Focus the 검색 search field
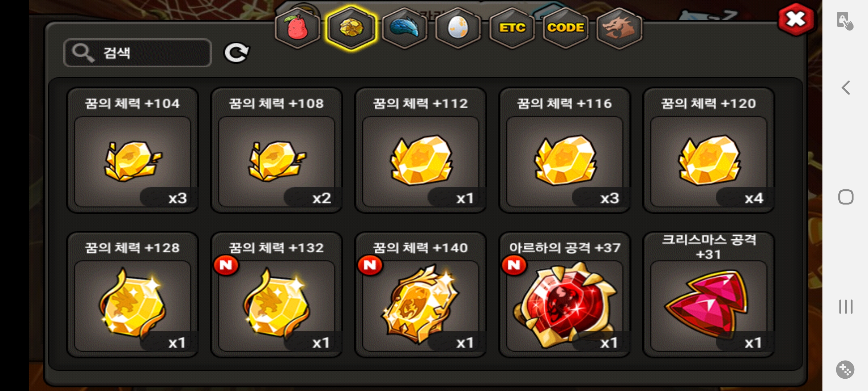868x391 pixels. [x=137, y=53]
